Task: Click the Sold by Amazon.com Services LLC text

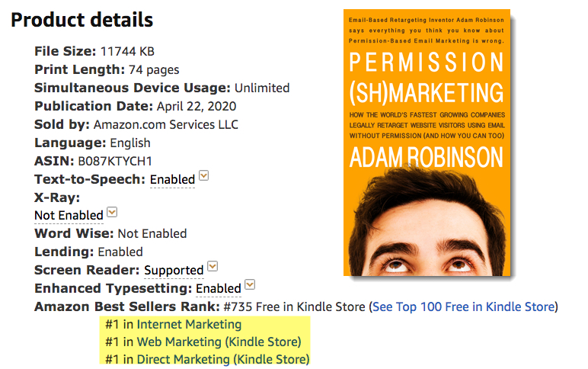Action: 136,124
